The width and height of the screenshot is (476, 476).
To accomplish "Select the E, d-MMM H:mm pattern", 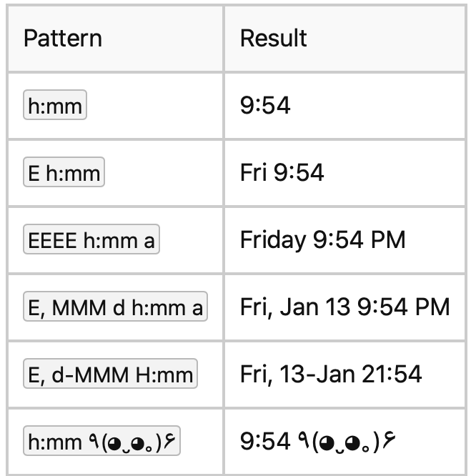I will [110, 375].
